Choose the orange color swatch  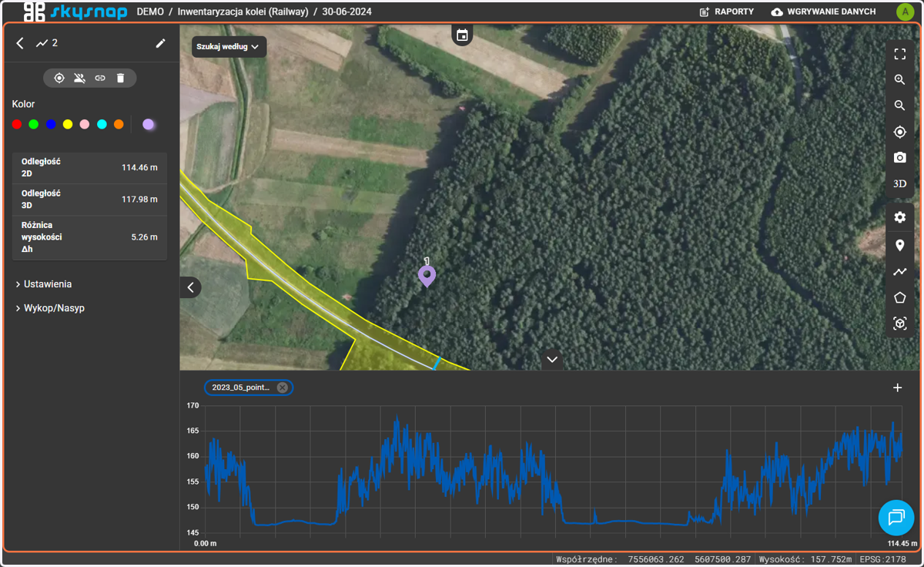coord(119,124)
